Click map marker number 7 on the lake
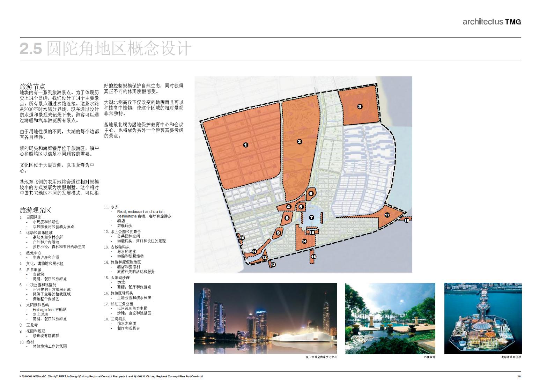The width and height of the screenshot is (554, 392). tap(312, 217)
